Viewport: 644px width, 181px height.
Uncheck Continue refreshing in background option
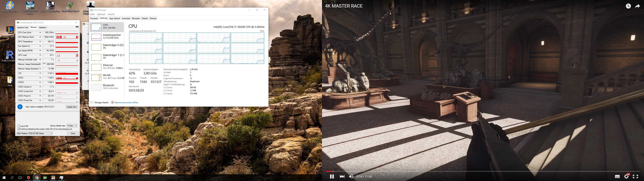(x=19, y=129)
